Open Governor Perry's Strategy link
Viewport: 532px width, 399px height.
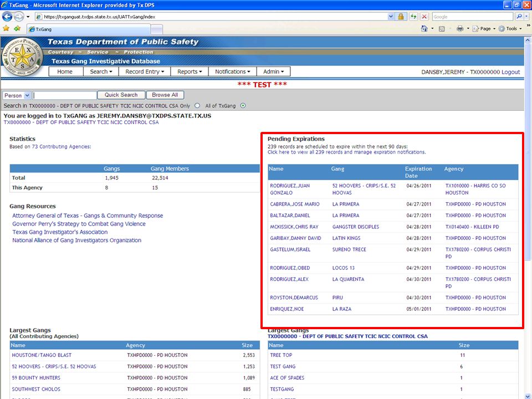[79, 224]
